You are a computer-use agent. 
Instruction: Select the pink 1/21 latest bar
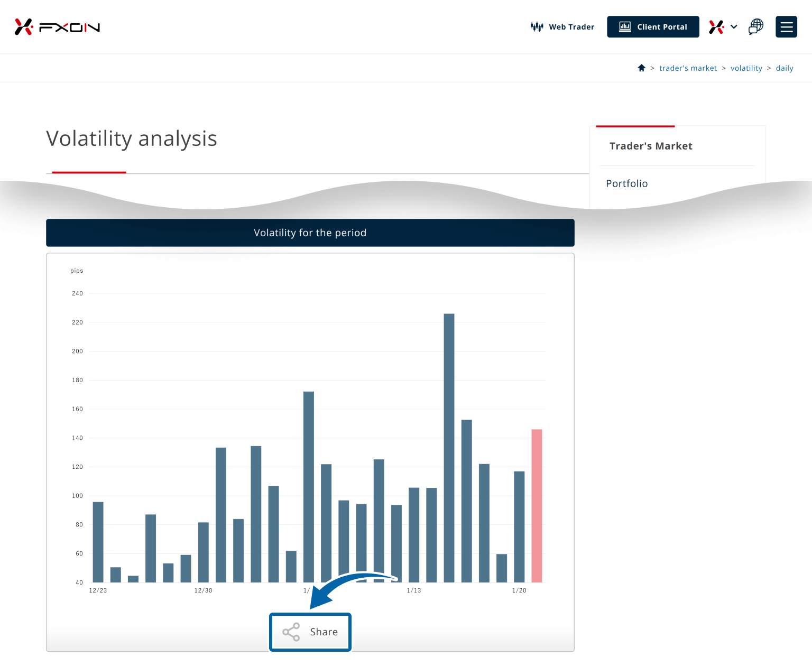pos(537,506)
